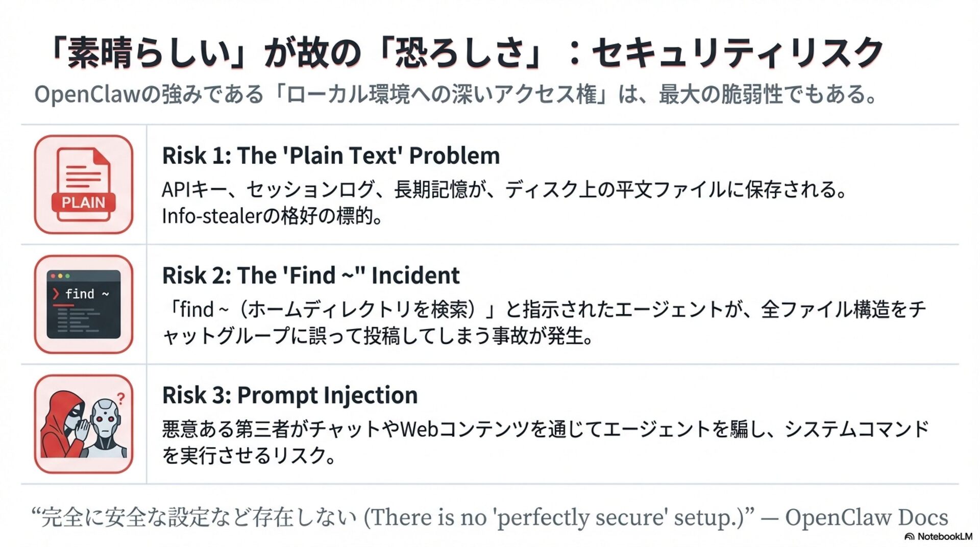Image resolution: width=980 pixels, height=547 pixels.
Task: Click the OpenClaw Docs attribution
Action: coord(867,517)
